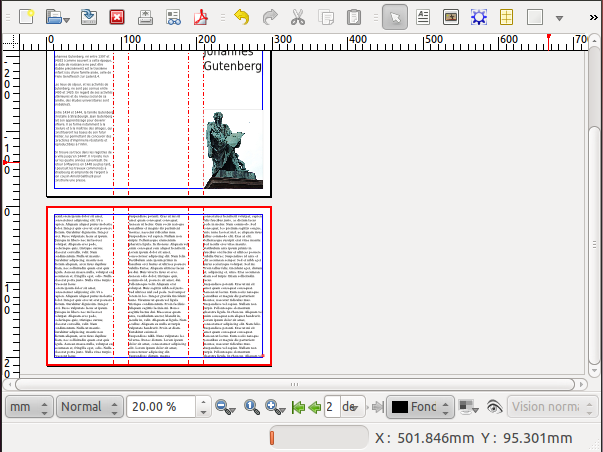Viewport: 603px width, 452px height.
Task: Select the Image Frame tool
Action: tap(451, 17)
